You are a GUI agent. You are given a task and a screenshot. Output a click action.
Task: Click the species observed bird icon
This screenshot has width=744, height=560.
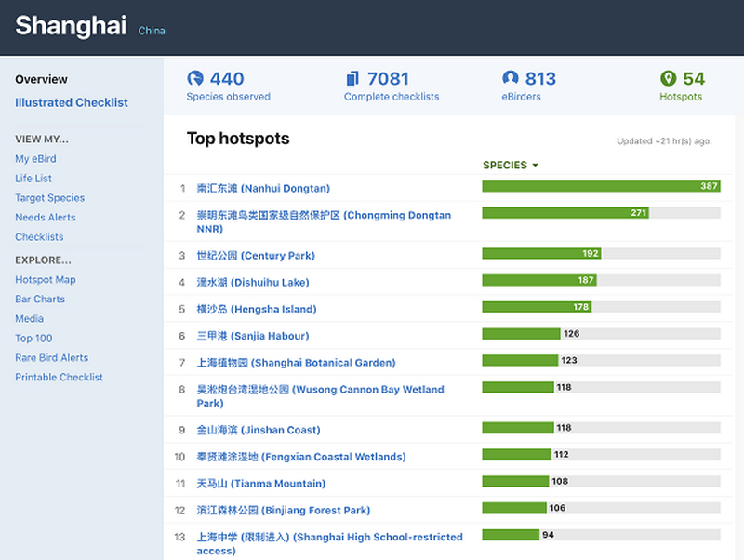coord(195,79)
